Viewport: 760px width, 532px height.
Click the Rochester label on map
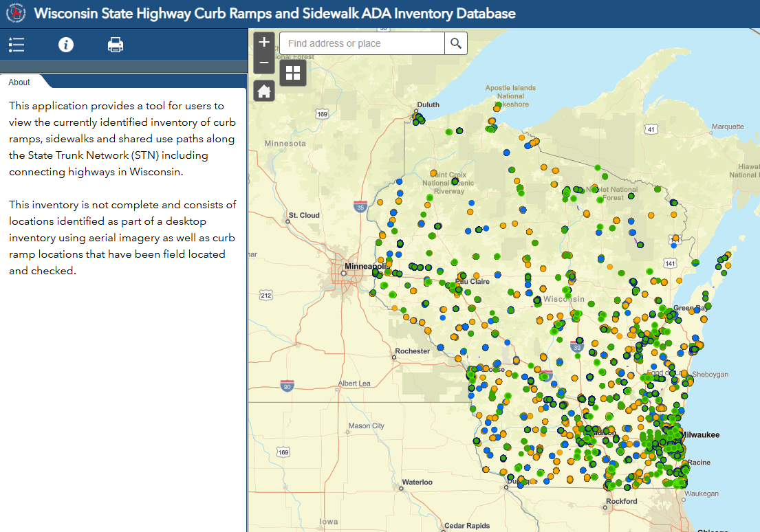pos(413,351)
